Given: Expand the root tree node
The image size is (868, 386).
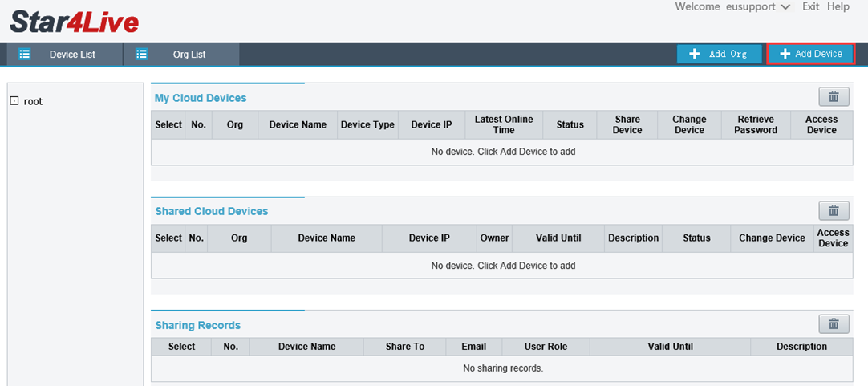Looking at the screenshot, I should [x=14, y=101].
